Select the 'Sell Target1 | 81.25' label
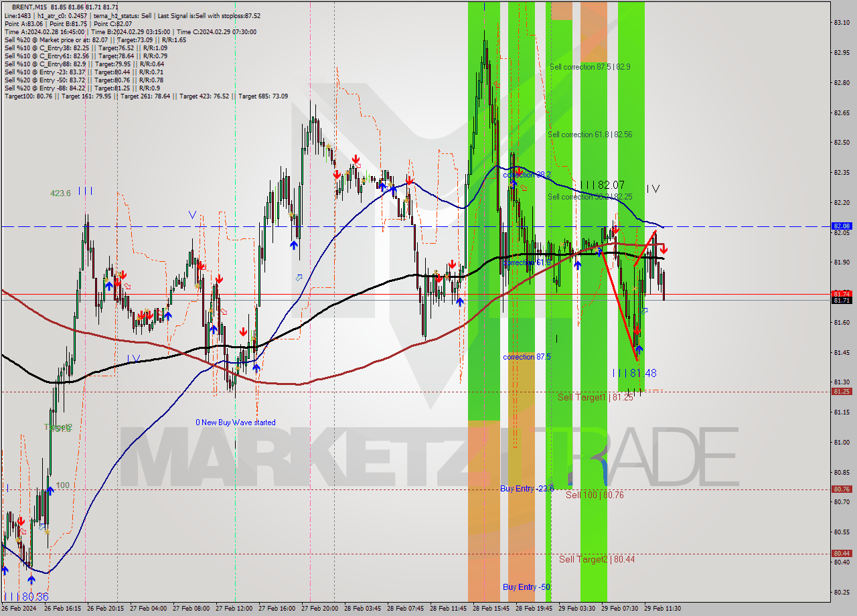Screen dimensions: 857x616 tap(595, 398)
